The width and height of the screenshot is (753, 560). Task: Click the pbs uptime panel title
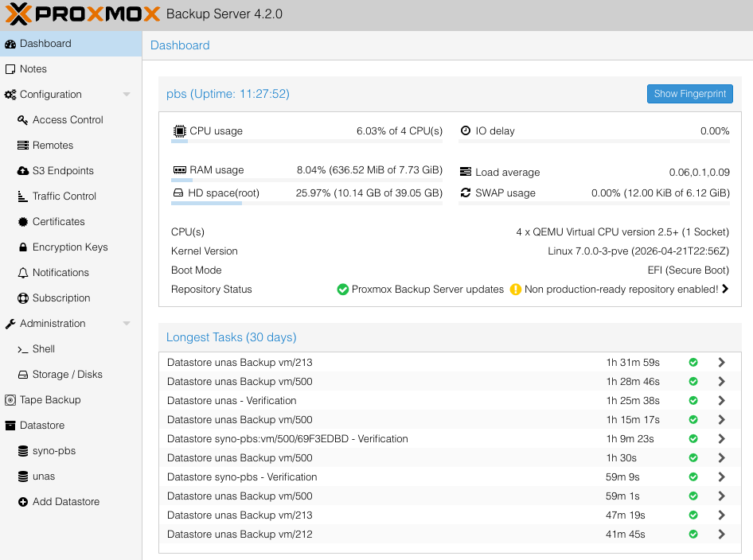point(228,94)
